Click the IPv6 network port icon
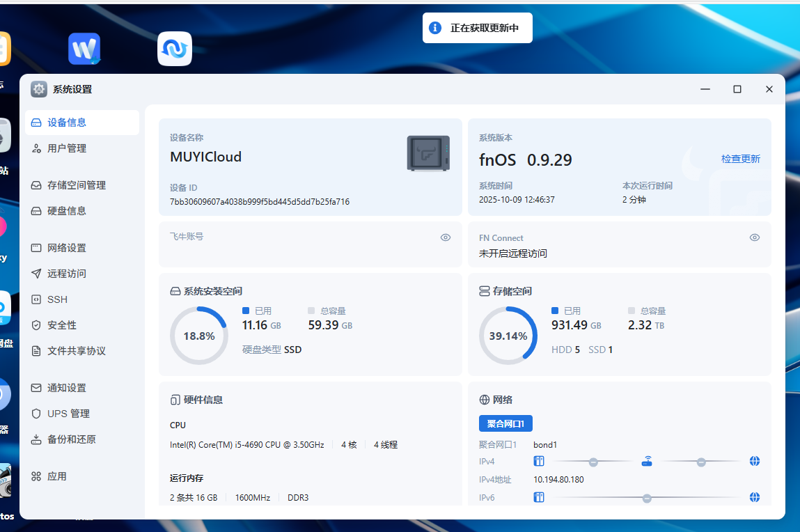This screenshot has height=532, width=800. click(x=538, y=498)
